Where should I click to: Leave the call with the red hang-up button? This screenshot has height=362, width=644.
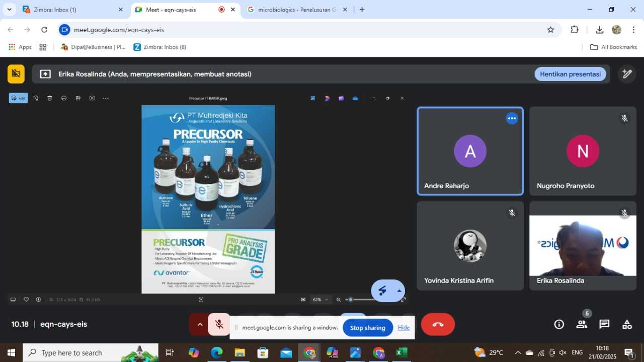438,324
